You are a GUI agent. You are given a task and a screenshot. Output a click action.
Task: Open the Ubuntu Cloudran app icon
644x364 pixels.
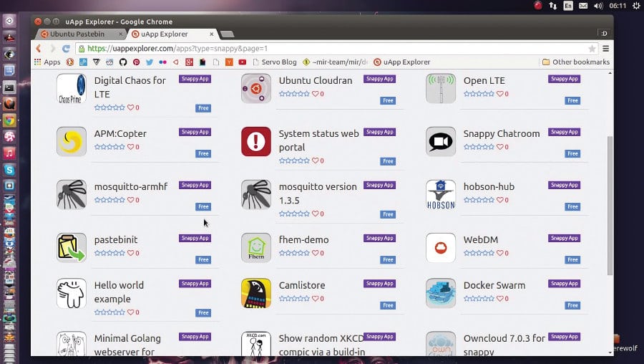(x=255, y=89)
